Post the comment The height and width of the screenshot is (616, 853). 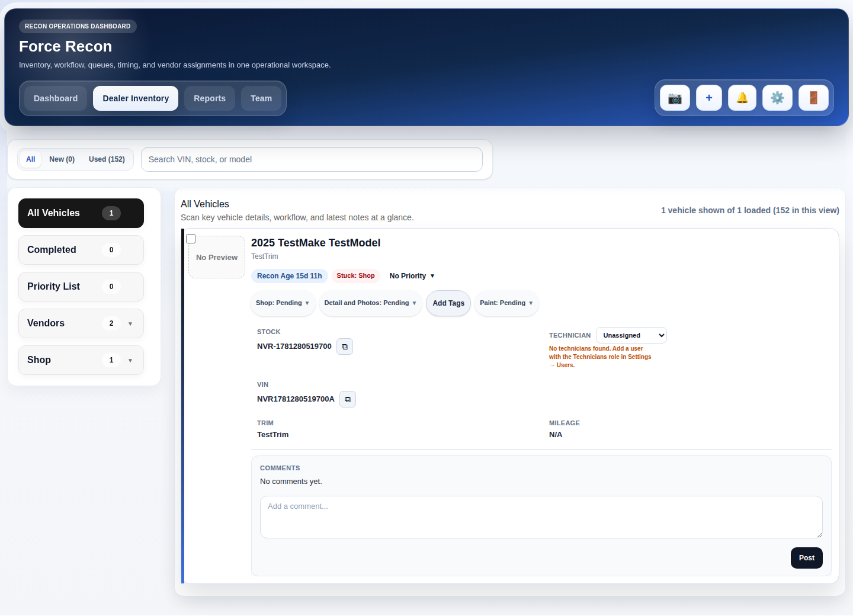point(807,558)
